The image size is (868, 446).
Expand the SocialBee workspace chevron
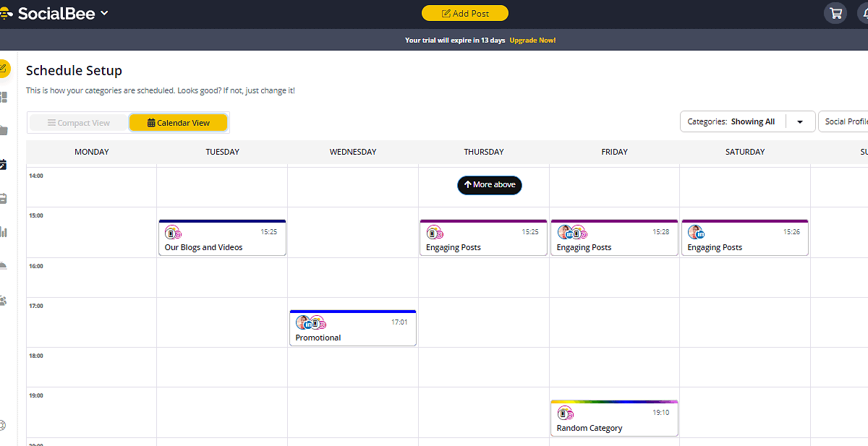(x=103, y=12)
